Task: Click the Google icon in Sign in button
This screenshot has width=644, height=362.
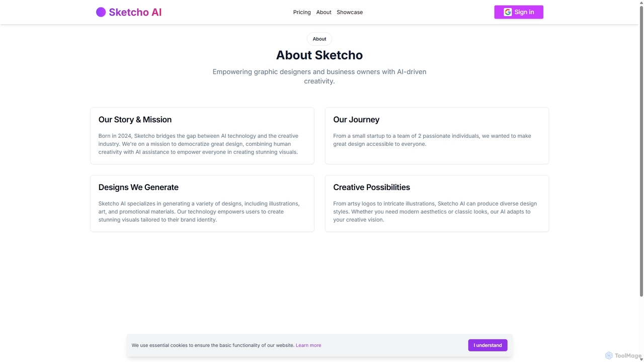Action: pyautogui.click(x=508, y=12)
